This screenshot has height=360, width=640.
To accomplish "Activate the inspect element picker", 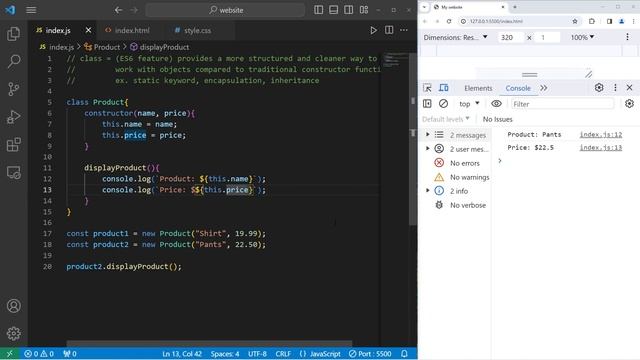I will [427, 88].
